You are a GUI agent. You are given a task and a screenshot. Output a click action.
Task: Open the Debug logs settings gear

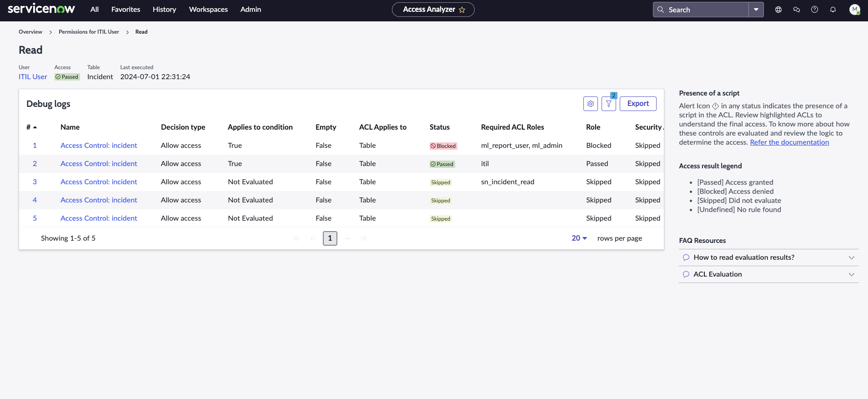click(x=591, y=104)
